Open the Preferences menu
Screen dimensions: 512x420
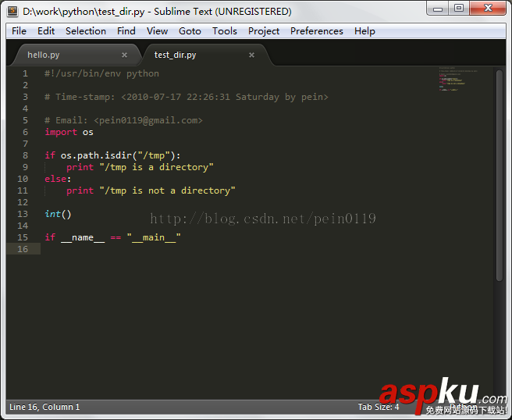click(x=316, y=31)
